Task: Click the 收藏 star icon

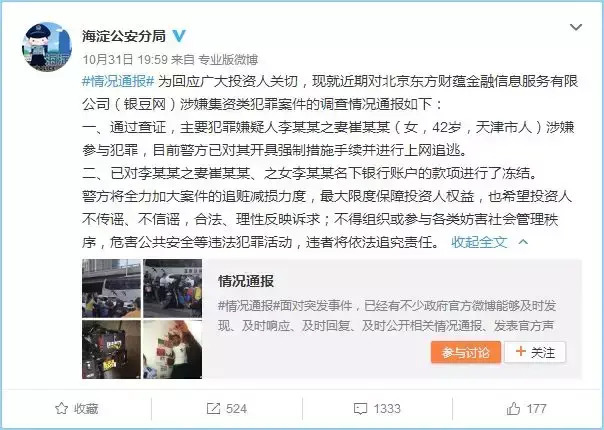Action: [x=61, y=408]
